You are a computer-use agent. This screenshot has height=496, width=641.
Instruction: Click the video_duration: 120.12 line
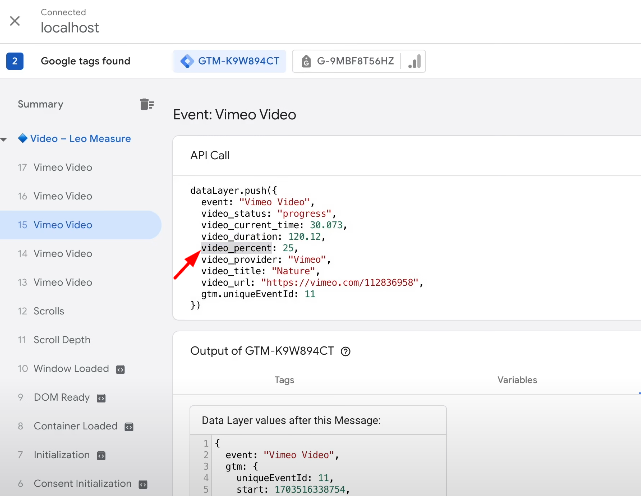(x=263, y=237)
